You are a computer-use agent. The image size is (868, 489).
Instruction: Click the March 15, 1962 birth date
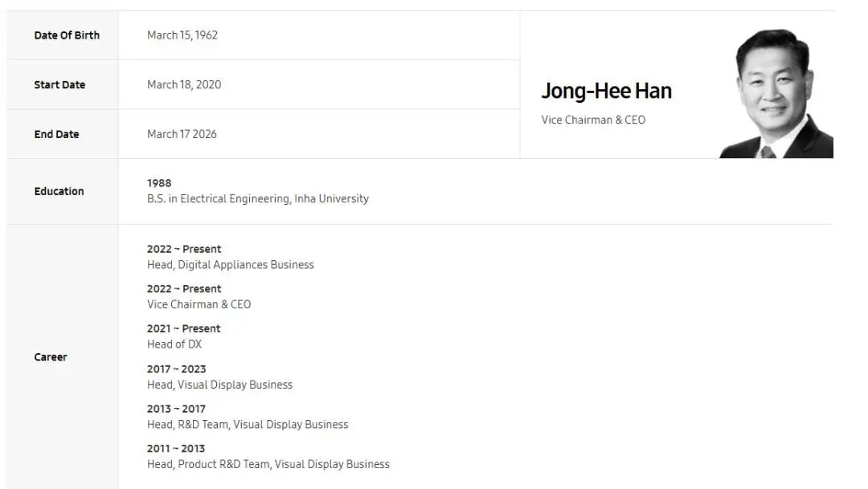182,35
